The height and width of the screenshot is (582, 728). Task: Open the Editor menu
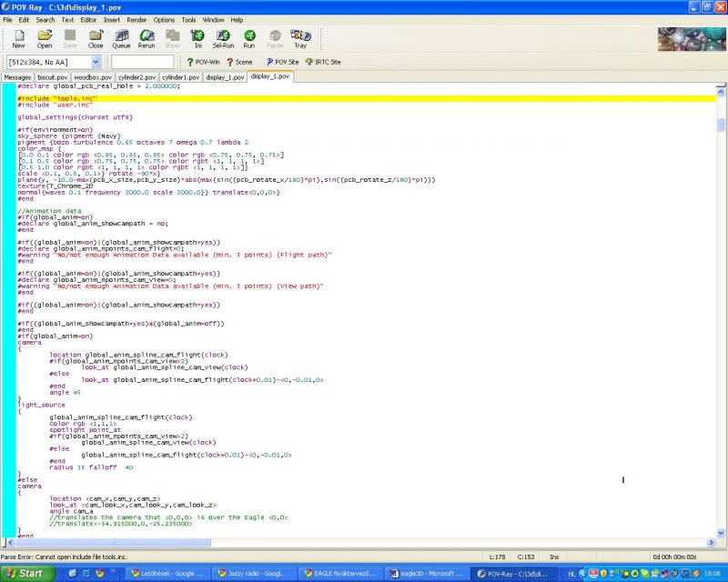88,20
